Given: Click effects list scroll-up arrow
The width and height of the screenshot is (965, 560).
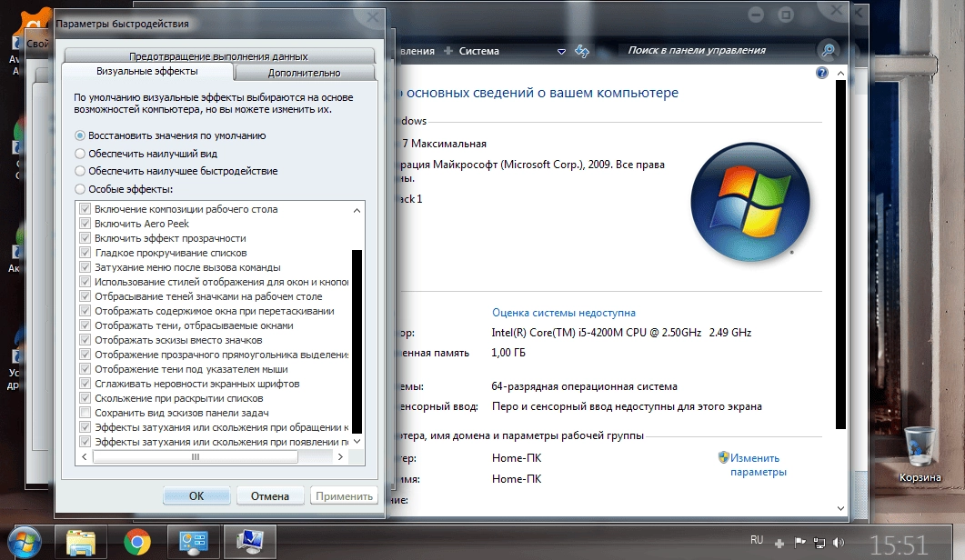Looking at the screenshot, I should [357, 210].
